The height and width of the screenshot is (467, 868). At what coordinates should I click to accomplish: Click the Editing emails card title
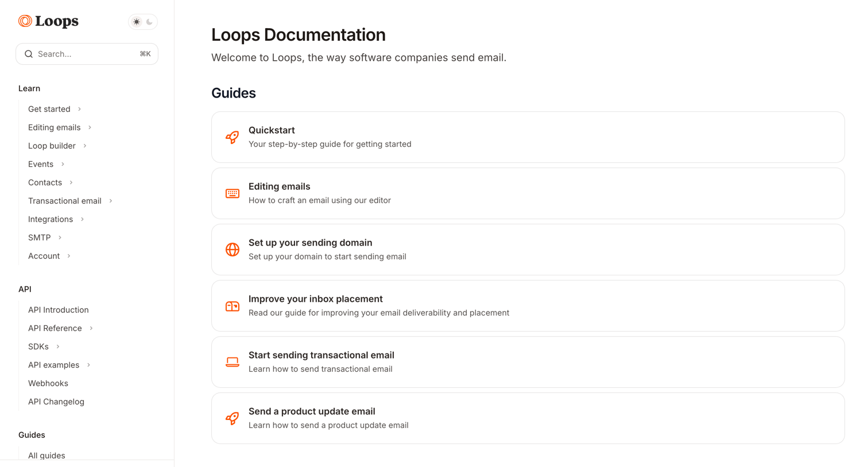coord(280,186)
